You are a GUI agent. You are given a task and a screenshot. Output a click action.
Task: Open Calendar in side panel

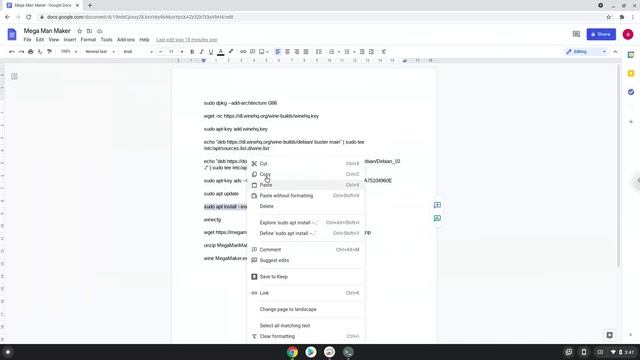tap(631, 55)
